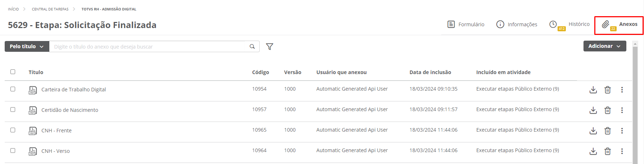Image resolution: width=644 pixels, height=164 pixels.
Task: Select the CNH - Verso row checkbox
Action: click(x=13, y=151)
